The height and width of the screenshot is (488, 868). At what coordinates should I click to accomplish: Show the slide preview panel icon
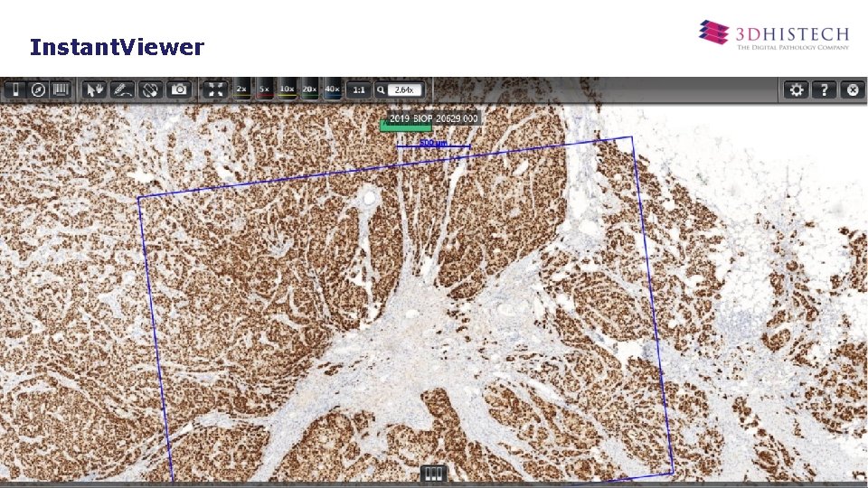coord(16,89)
